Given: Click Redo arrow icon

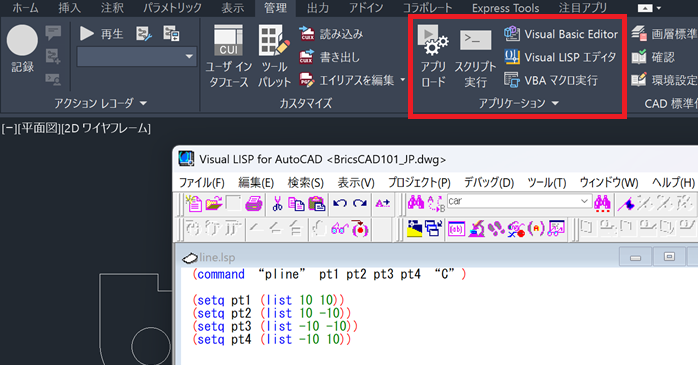Looking at the screenshot, I should tap(360, 203).
